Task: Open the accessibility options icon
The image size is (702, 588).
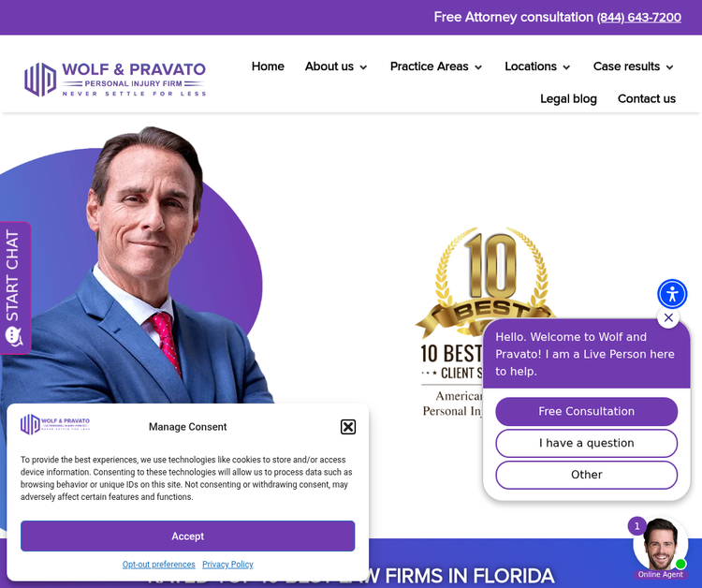Action: click(x=671, y=294)
